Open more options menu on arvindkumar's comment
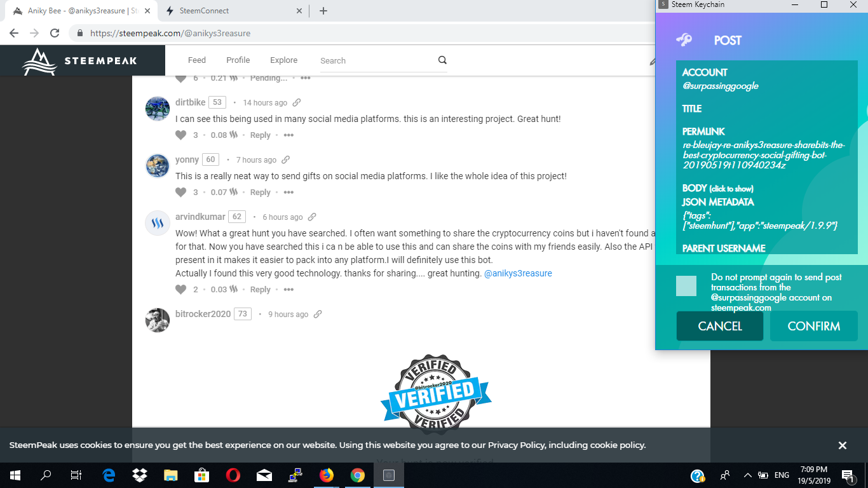This screenshot has width=868, height=488. pos(288,289)
